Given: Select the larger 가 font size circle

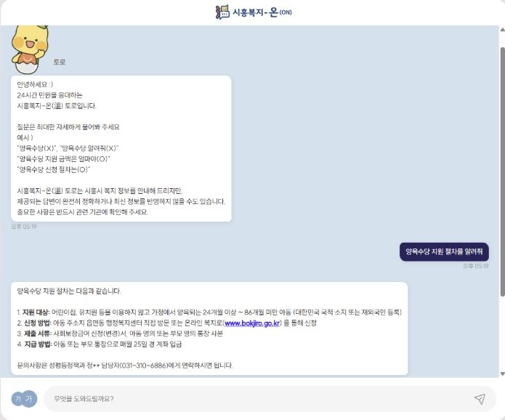Looking at the screenshot, I should tap(29, 399).
